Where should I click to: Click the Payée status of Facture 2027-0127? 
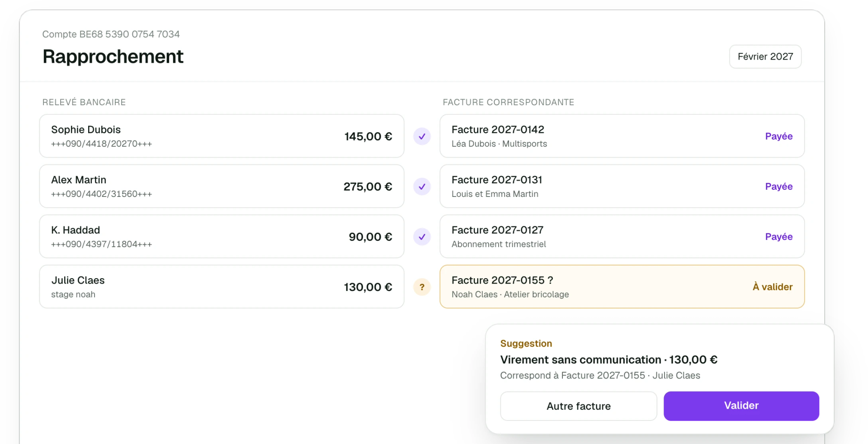(x=778, y=236)
